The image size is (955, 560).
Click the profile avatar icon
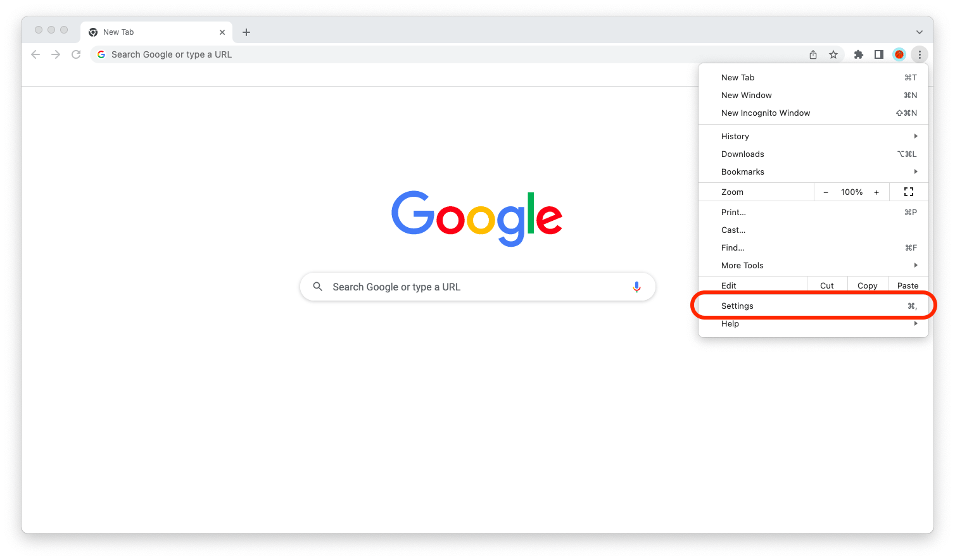click(899, 54)
